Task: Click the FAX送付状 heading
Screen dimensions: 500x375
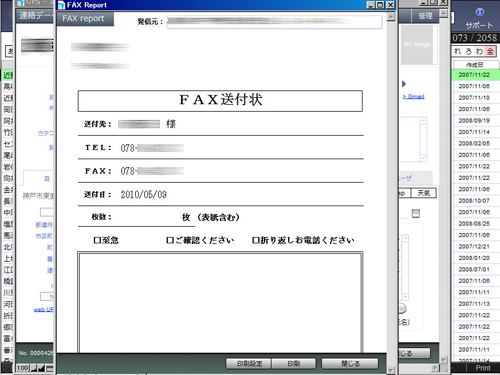Action: tap(221, 100)
